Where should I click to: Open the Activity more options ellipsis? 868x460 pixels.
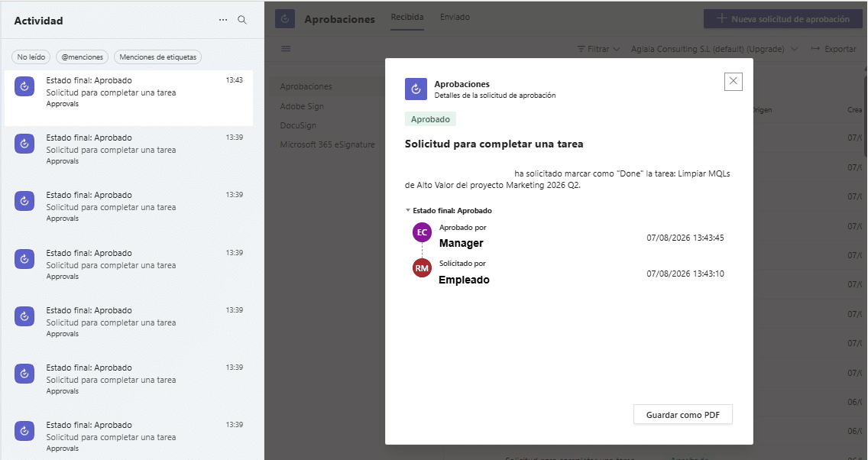pyautogui.click(x=223, y=20)
